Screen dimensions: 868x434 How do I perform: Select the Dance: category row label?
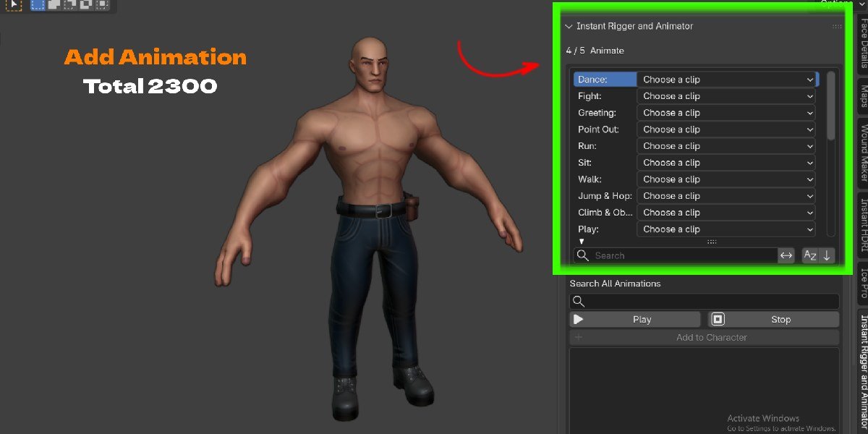(x=592, y=80)
